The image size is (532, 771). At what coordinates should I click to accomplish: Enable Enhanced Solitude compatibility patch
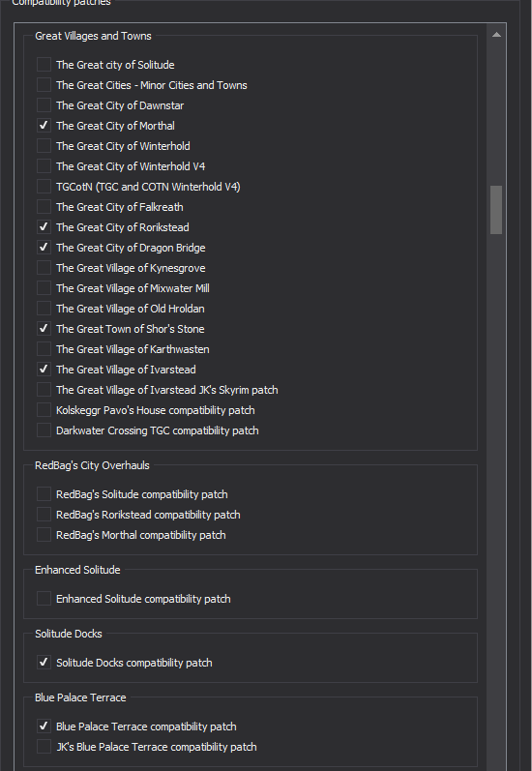[44, 599]
